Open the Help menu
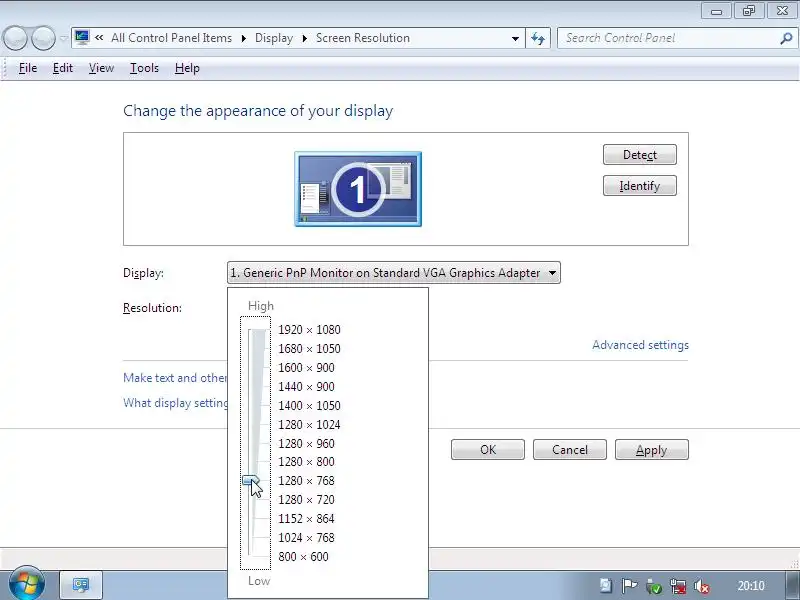This screenshot has width=800, height=600. (x=187, y=68)
